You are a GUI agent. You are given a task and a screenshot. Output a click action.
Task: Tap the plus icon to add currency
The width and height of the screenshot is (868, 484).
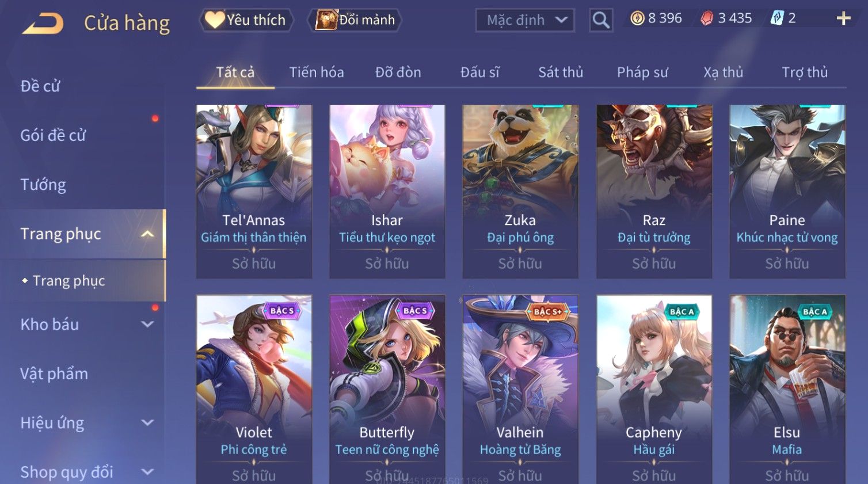point(843,18)
